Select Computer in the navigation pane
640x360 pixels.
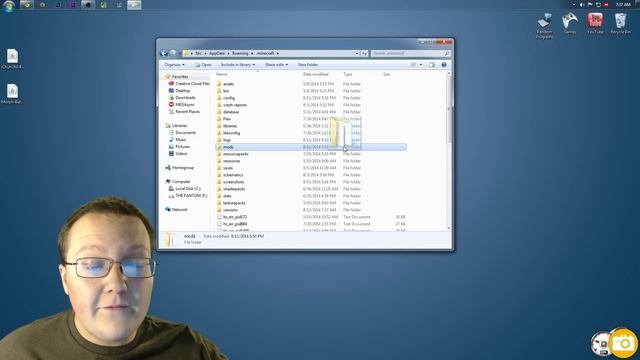pyautogui.click(x=178, y=182)
